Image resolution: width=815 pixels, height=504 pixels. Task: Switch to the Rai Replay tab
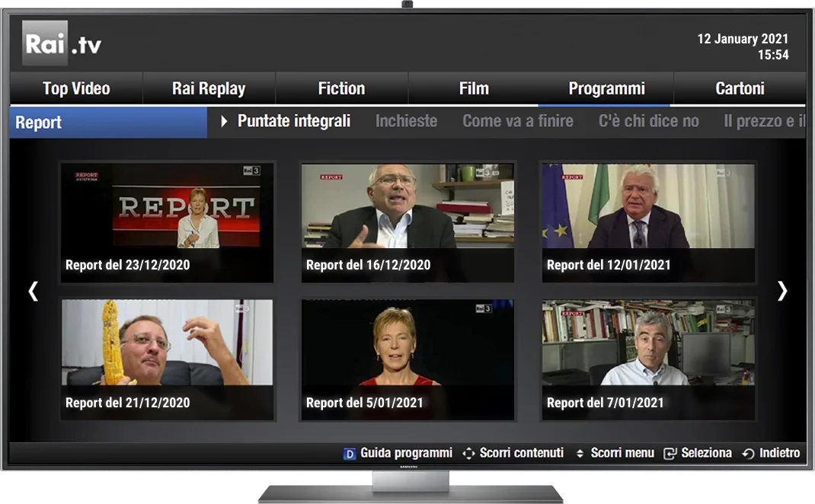click(x=209, y=89)
